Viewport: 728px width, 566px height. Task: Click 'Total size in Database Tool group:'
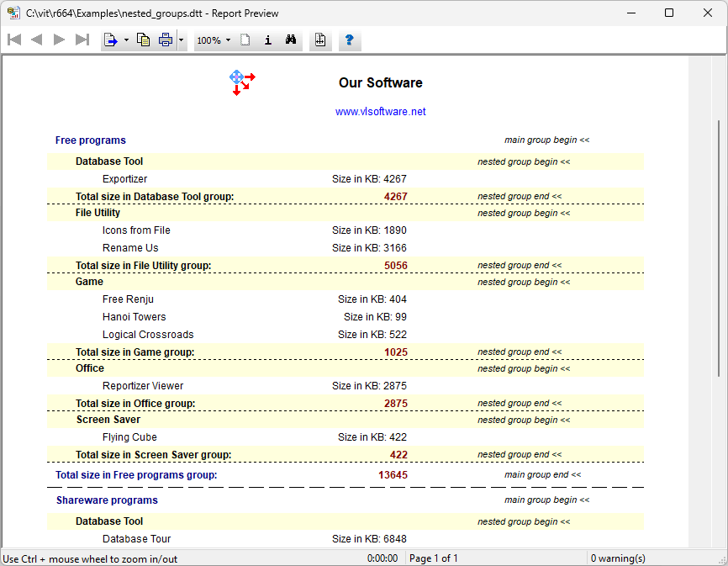pos(155,197)
